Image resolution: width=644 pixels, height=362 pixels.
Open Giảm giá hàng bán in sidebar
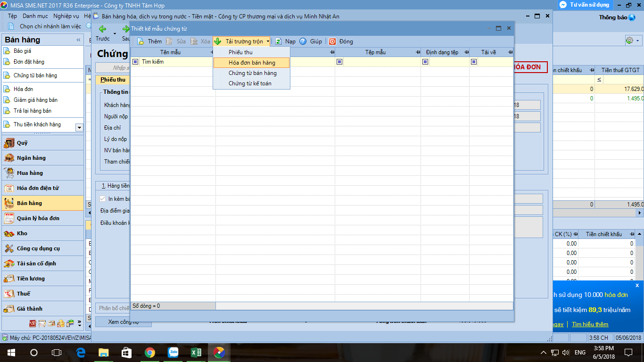(35, 100)
